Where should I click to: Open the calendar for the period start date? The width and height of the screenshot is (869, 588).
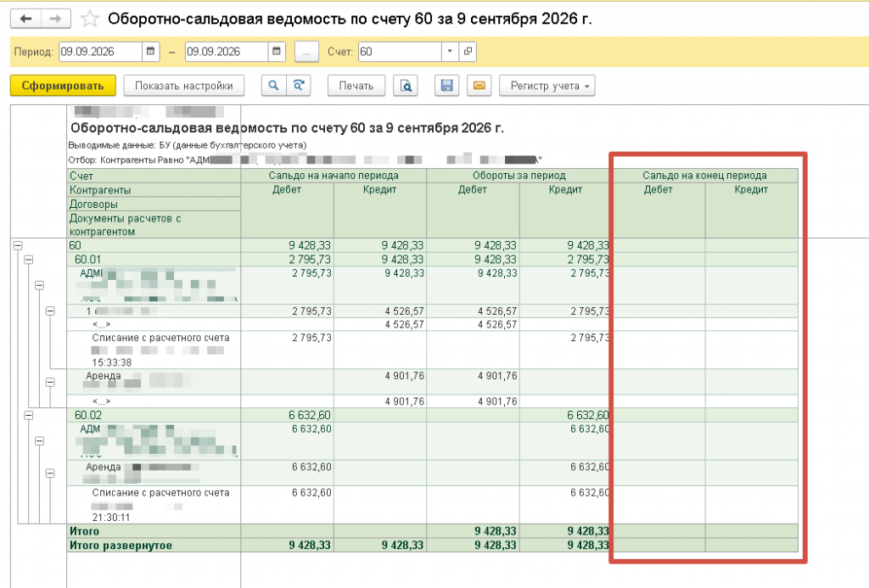pyautogui.click(x=150, y=52)
